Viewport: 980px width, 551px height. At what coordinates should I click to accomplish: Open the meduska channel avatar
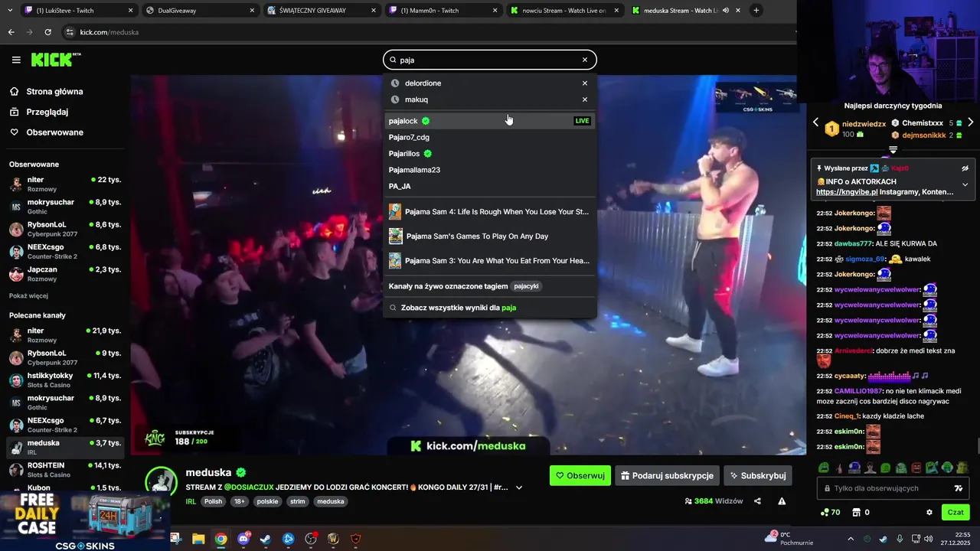[162, 483]
